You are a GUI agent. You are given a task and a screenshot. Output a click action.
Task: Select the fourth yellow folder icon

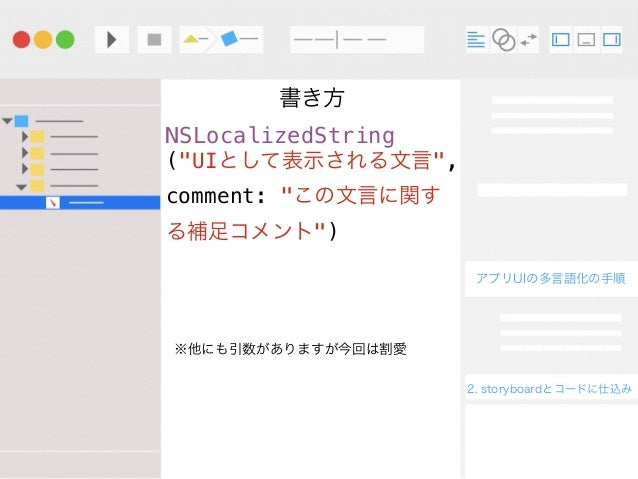(x=37, y=186)
